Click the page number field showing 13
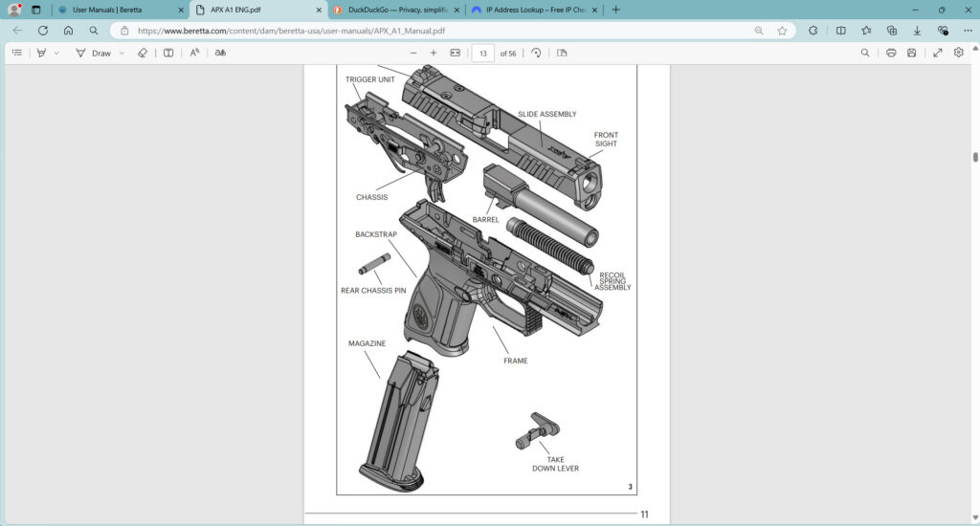Viewport: 980px width, 526px height. pos(483,54)
